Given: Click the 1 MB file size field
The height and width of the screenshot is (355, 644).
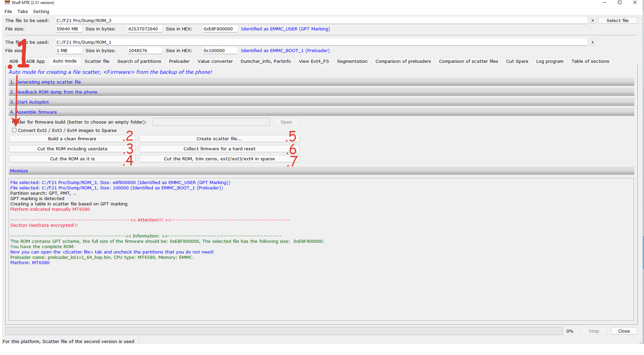Looking at the screenshot, I should coord(69,50).
